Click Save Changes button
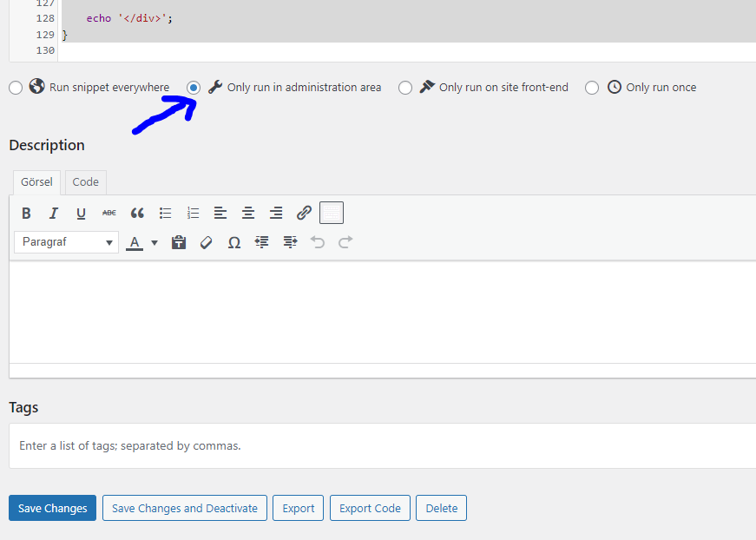This screenshot has height=540, width=756. (53, 508)
